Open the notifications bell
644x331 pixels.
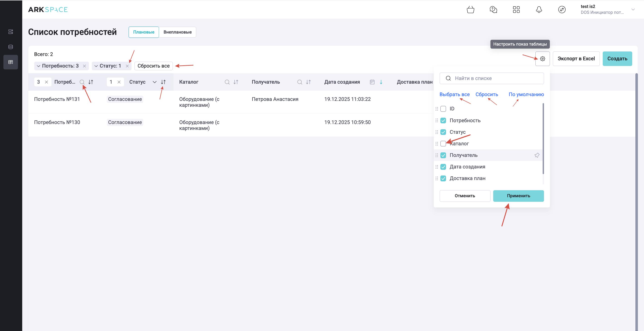(x=539, y=10)
